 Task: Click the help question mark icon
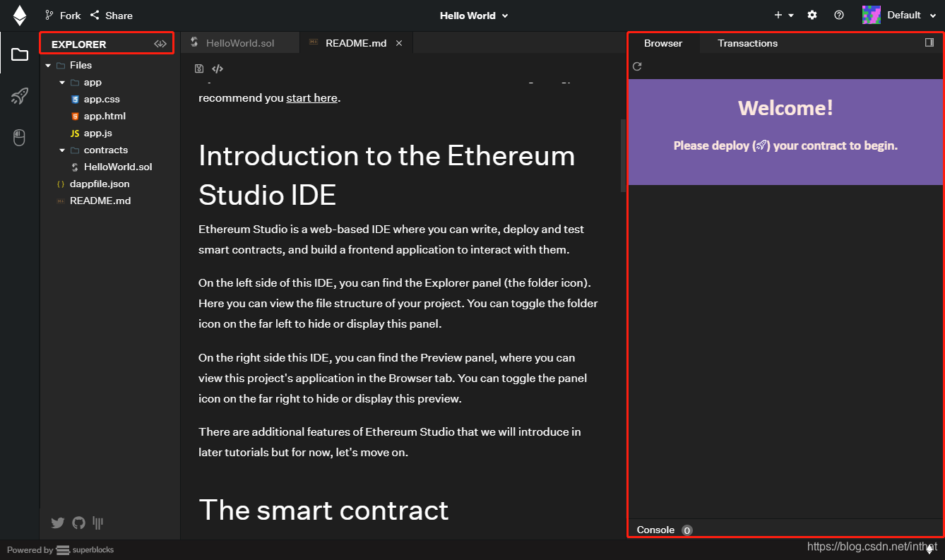839,15
